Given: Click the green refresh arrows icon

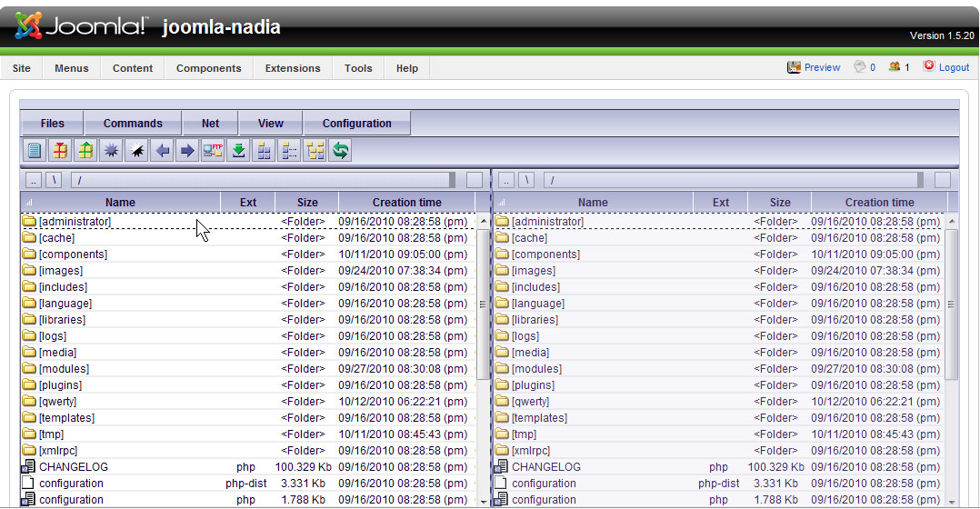Looking at the screenshot, I should 341,151.
